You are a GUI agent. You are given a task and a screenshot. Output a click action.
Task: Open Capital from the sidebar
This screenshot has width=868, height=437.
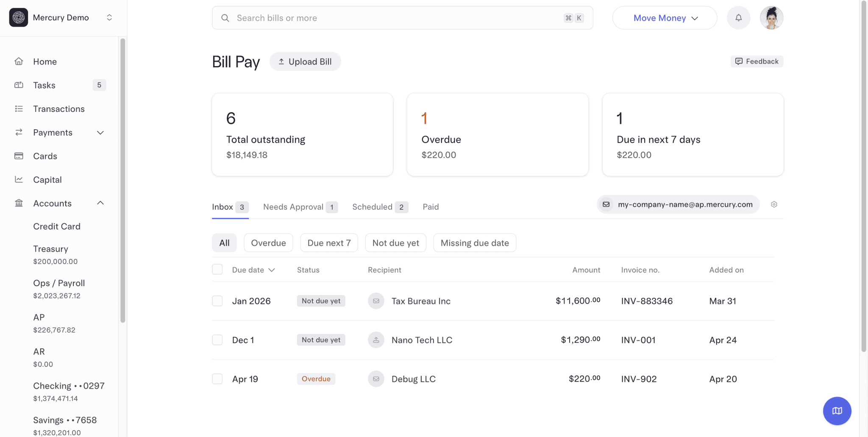47,179
